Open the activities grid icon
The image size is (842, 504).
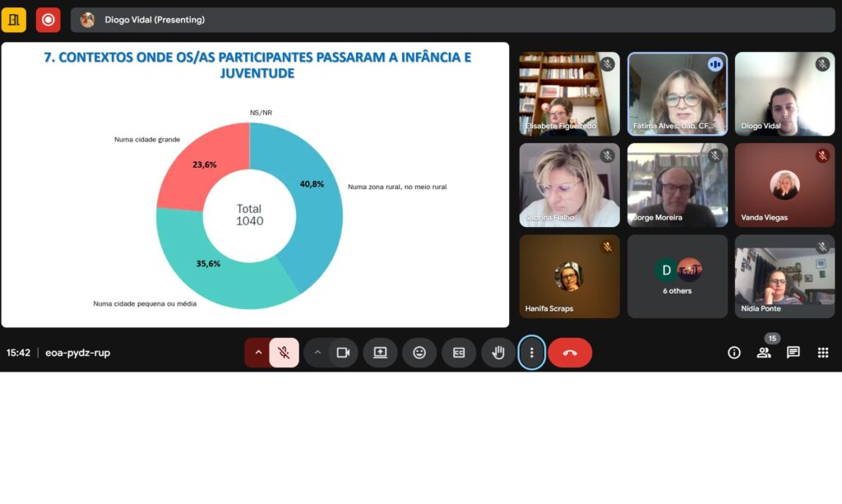(x=823, y=353)
